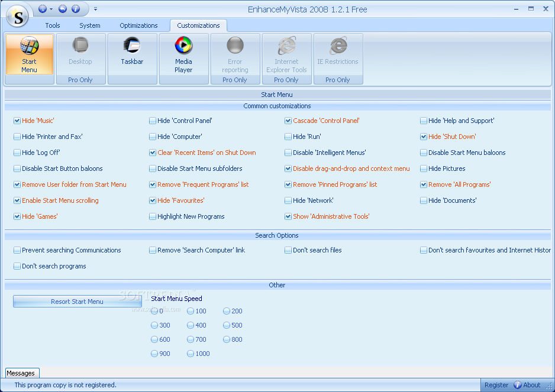This screenshot has height=392, width=555.
Task: Click the first blue quick access button
Action: 43,9
